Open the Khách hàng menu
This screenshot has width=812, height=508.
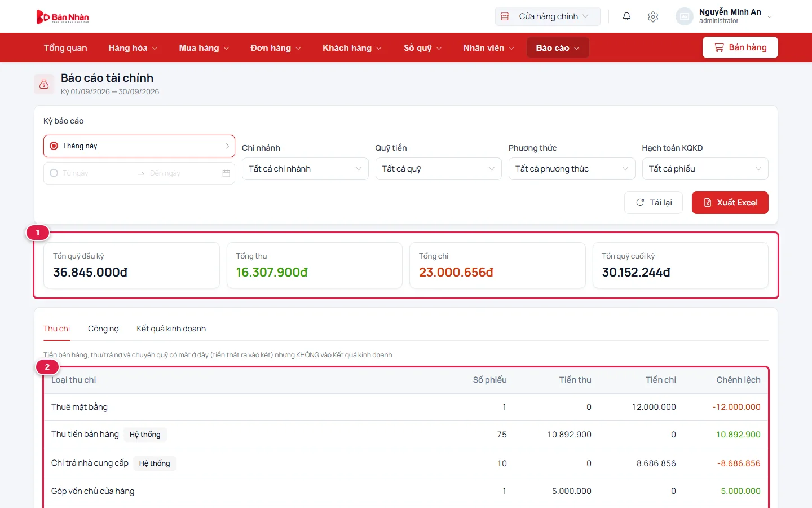[x=352, y=48]
